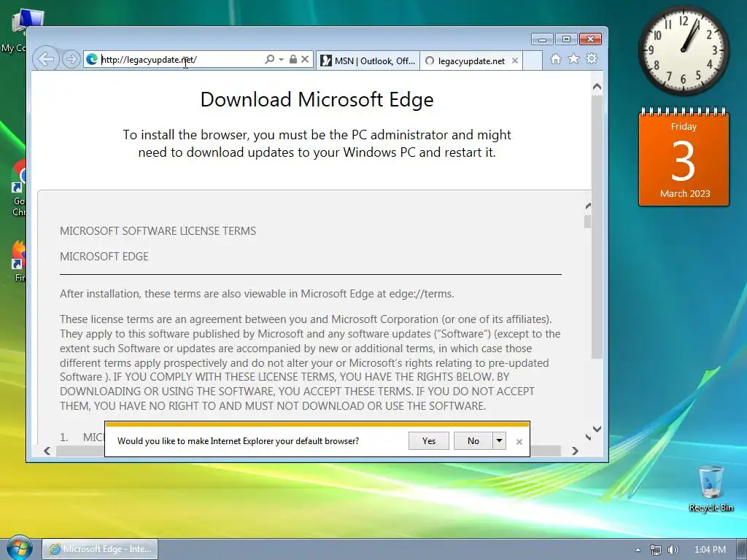Click MICROSOFT SOFTWARE LICENSE TERMS text
The width and height of the screenshot is (747, 560).
[158, 231]
